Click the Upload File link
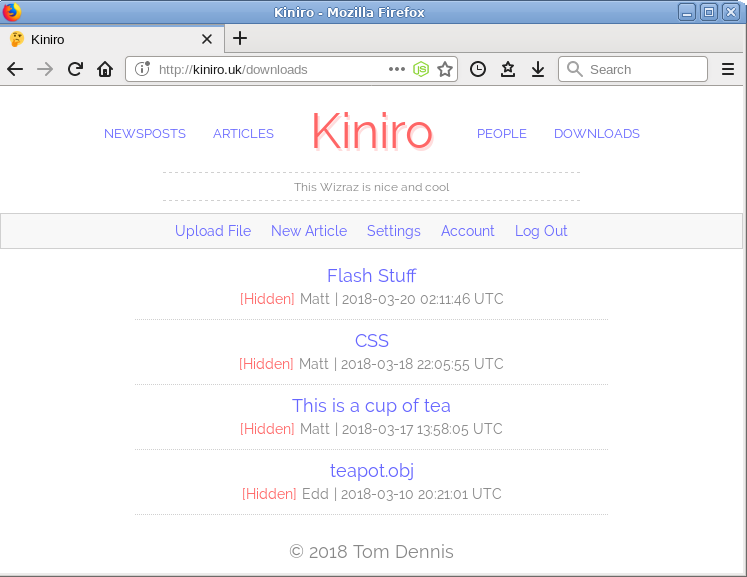This screenshot has width=747, height=577. point(213,231)
